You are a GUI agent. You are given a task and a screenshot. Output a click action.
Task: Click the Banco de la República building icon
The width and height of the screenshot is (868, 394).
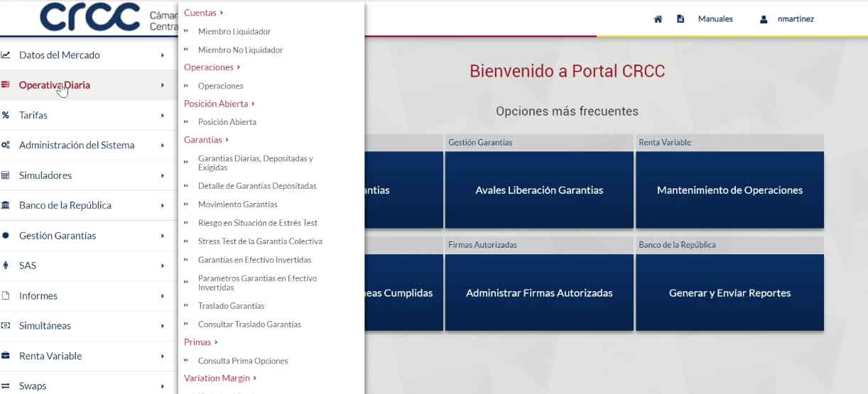pyautogui.click(x=5, y=205)
